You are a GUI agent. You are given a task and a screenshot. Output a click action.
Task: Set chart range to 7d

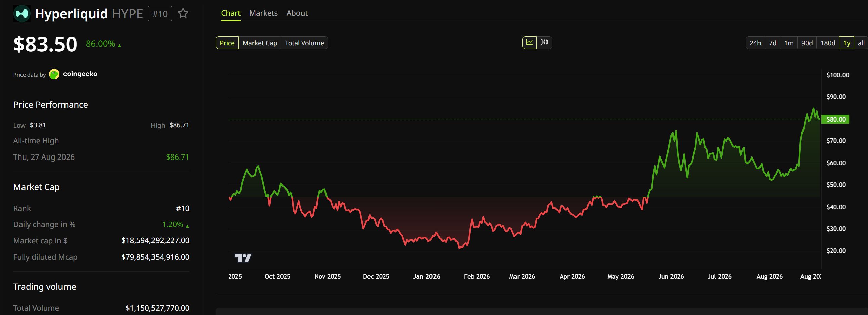(772, 43)
